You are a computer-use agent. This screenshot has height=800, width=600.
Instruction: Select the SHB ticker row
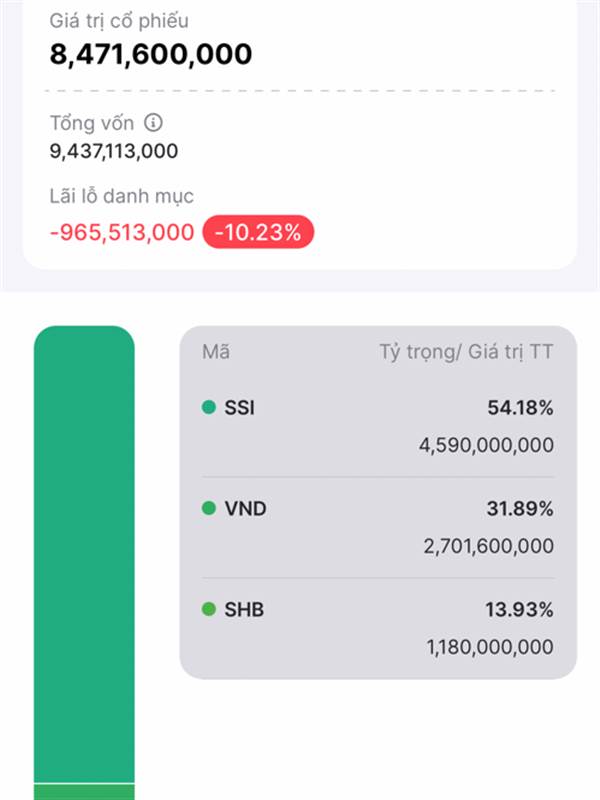(378, 628)
